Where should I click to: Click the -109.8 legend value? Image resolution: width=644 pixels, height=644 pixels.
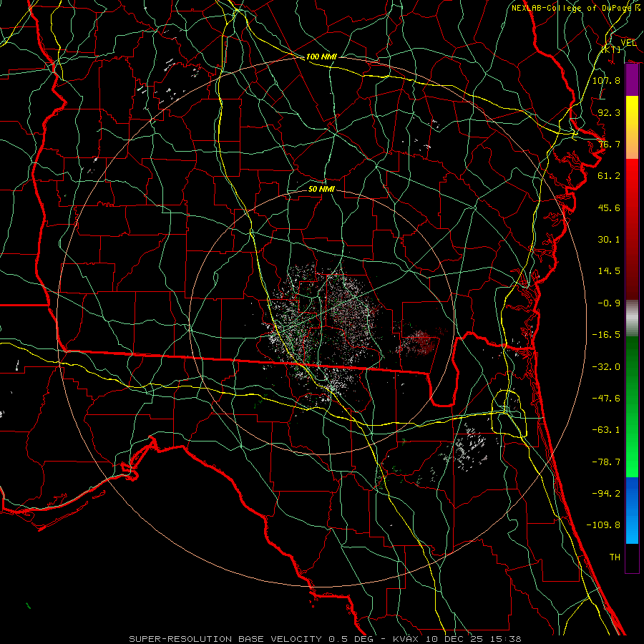click(603, 525)
